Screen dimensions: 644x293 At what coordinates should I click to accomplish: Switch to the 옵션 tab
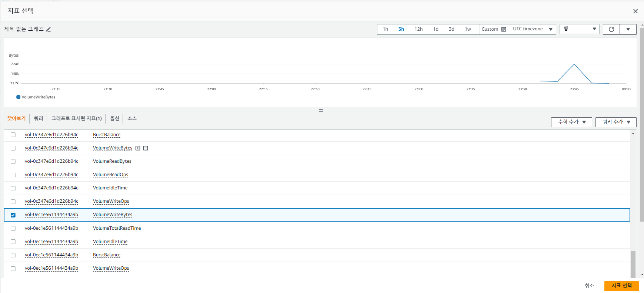pos(114,118)
